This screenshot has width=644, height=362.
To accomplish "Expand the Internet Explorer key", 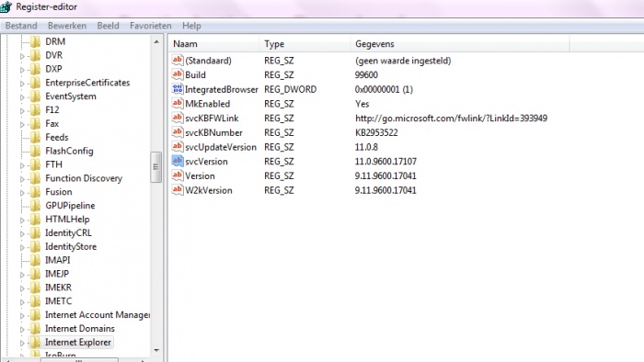I will 22,343.
